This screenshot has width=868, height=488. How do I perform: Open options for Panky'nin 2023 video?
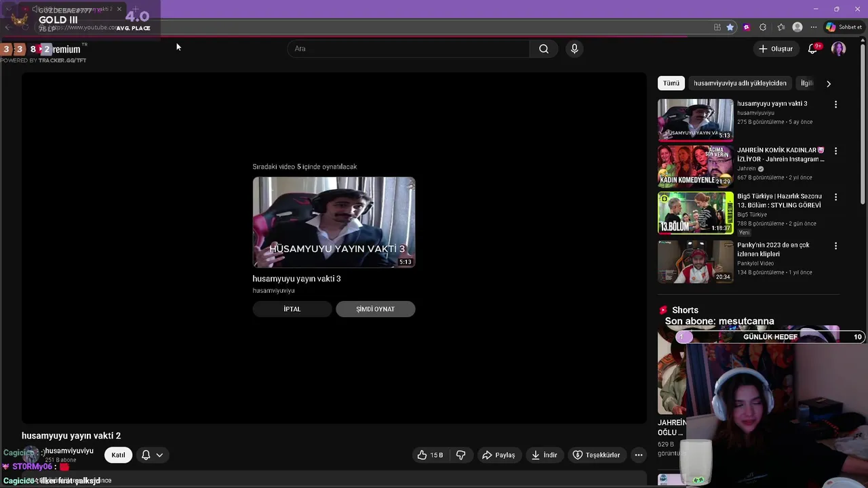835,245
